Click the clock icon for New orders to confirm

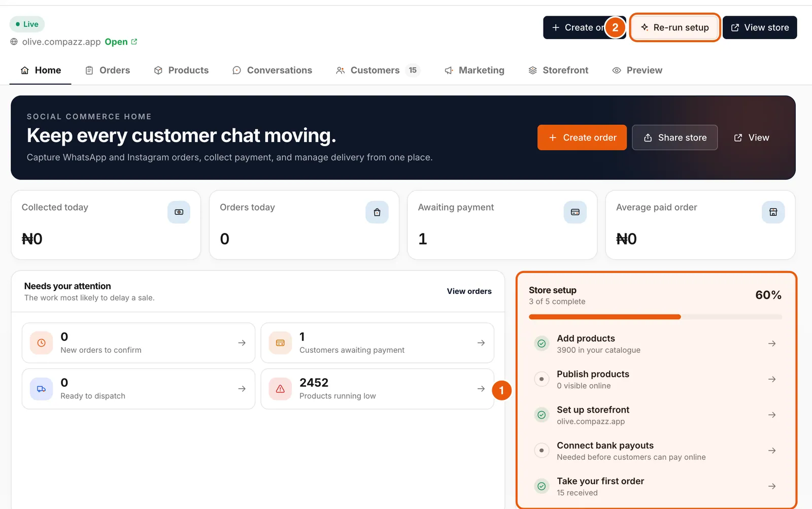click(x=42, y=343)
